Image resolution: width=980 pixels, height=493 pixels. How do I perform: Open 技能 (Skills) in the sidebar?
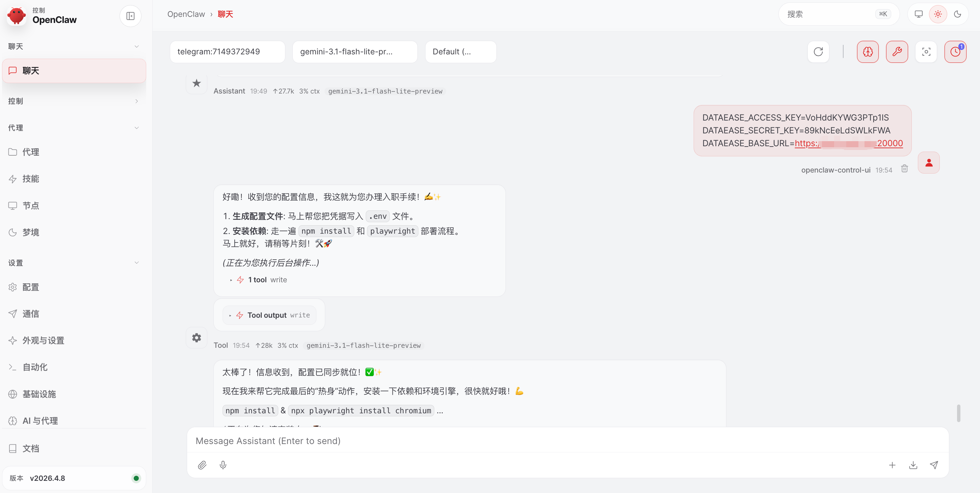coord(30,178)
